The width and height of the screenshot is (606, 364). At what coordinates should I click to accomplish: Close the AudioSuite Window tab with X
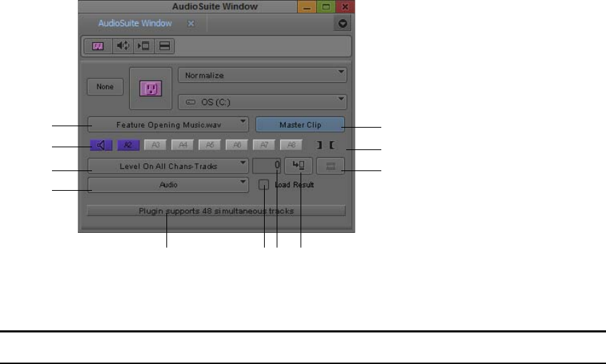[x=190, y=23]
